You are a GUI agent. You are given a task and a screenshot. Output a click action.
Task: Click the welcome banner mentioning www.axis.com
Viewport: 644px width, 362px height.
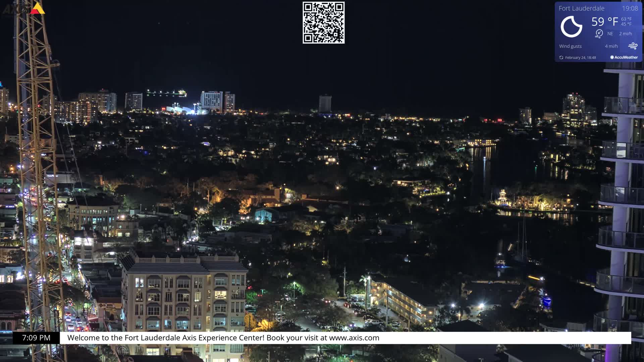tap(345, 338)
